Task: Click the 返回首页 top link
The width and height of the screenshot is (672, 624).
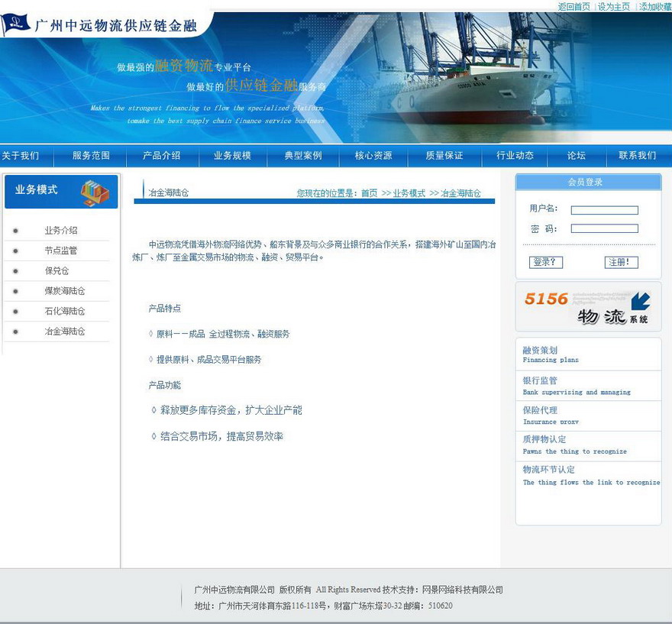Action: pyautogui.click(x=573, y=6)
